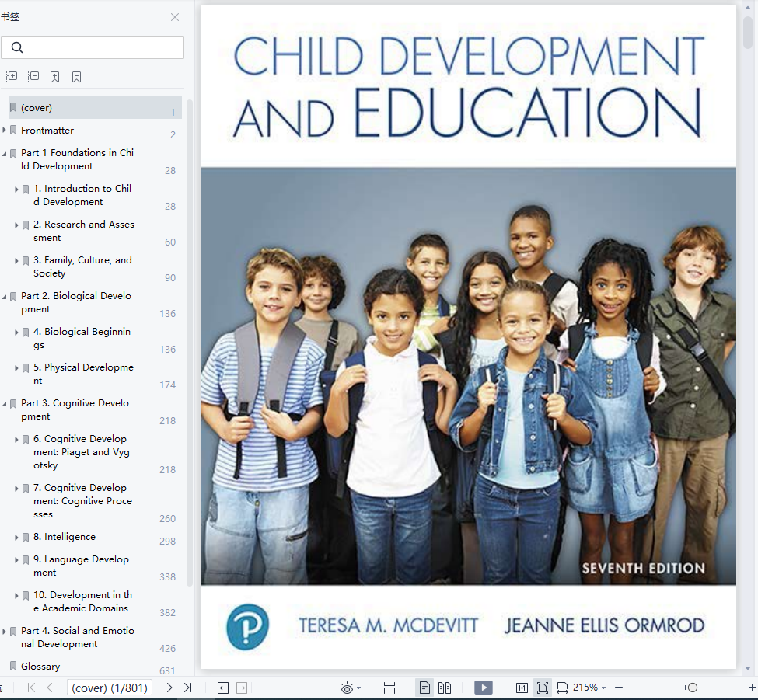The width and height of the screenshot is (758, 700).
Task: Open Glossary bookmark
Action: [40, 667]
